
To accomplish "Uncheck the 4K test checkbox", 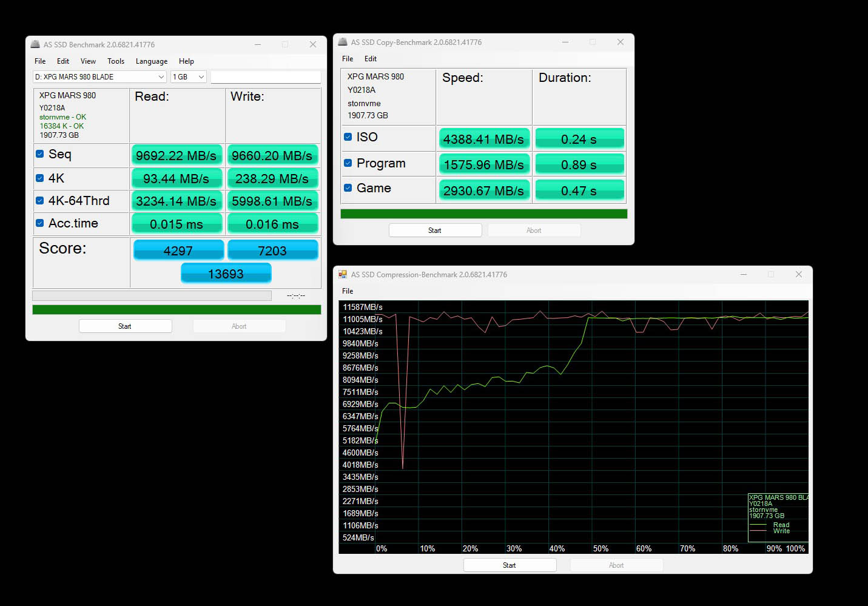I will tap(39, 178).
